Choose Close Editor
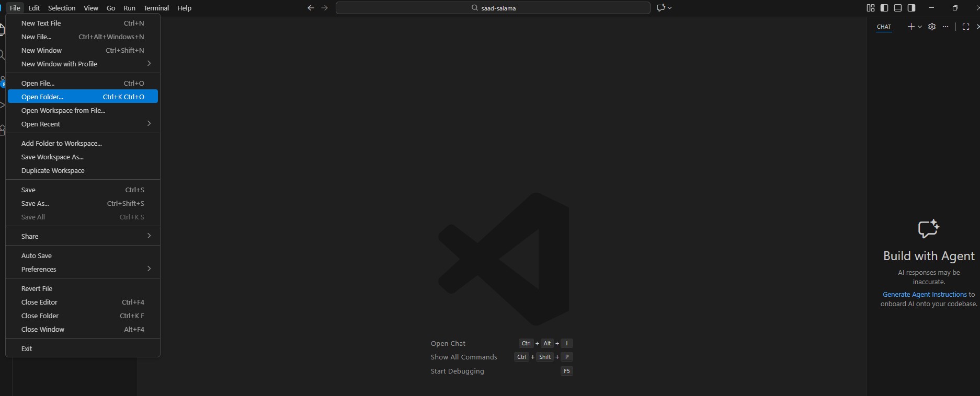The image size is (980, 396). pyautogui.click(x=83, y=302)
